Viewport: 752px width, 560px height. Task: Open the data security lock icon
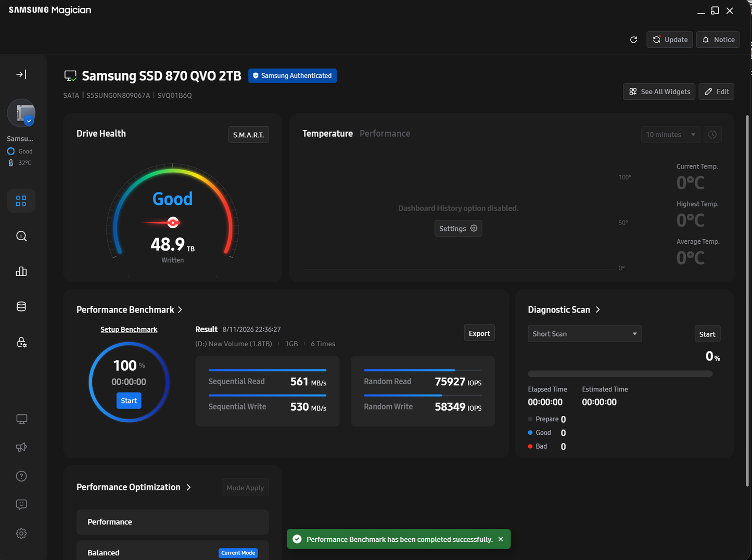click(x=21, y=342)
